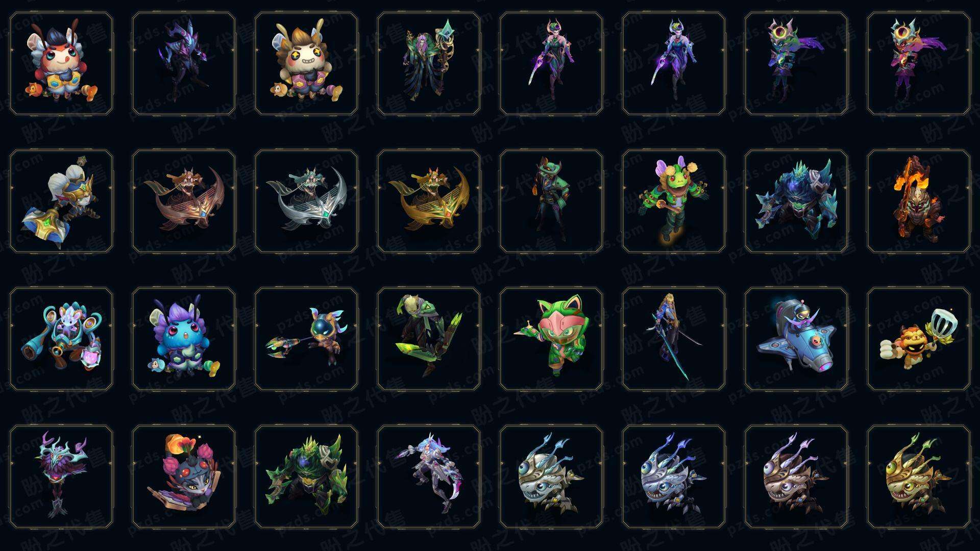Choose the golden anglerfish creature tile

tap(919, 477)
